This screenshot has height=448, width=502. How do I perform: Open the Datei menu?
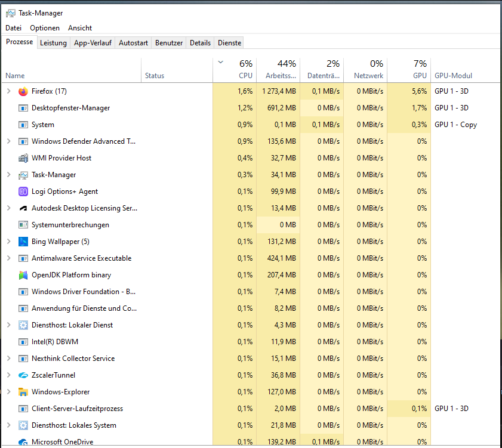point(14,28)
